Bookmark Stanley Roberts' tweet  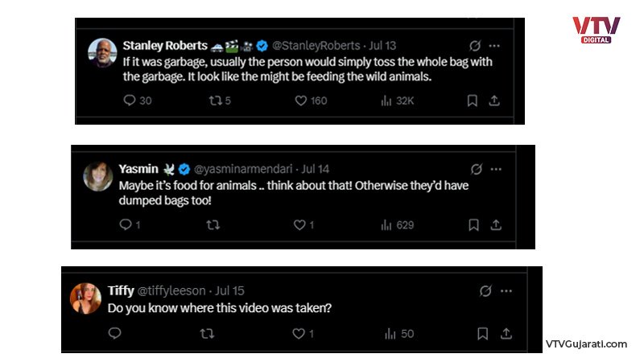pos(473,101)
